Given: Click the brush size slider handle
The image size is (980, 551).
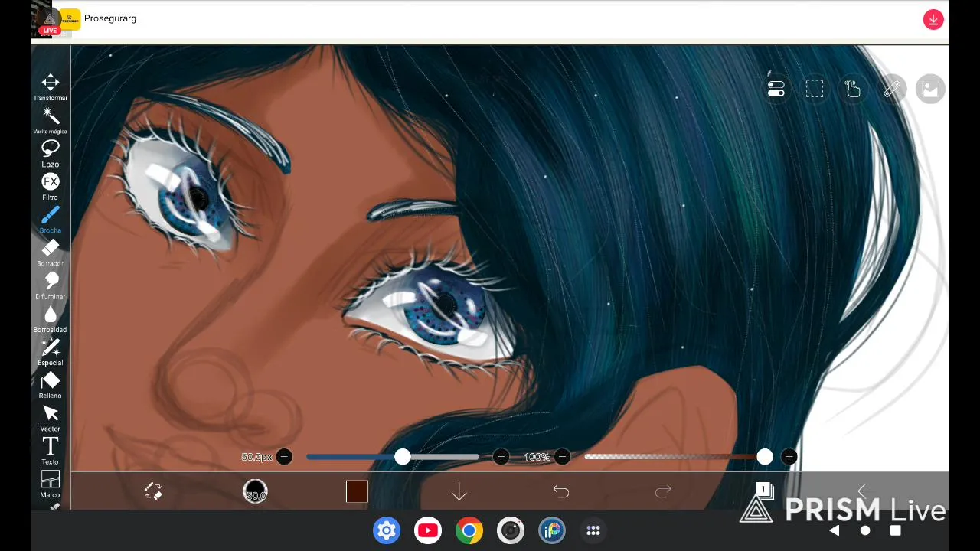Looking at the screenshot, I should point(403,457).
